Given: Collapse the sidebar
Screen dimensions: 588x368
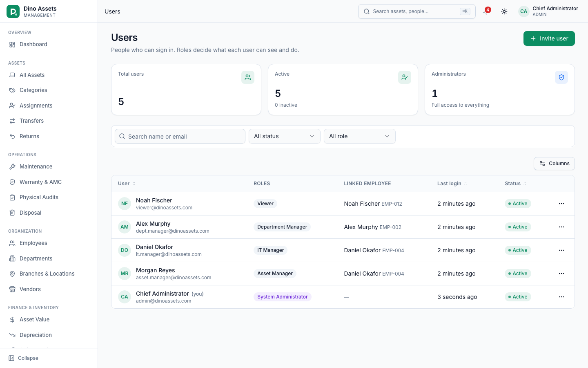Looking at the screenshot, I should (x=24, y=358).
